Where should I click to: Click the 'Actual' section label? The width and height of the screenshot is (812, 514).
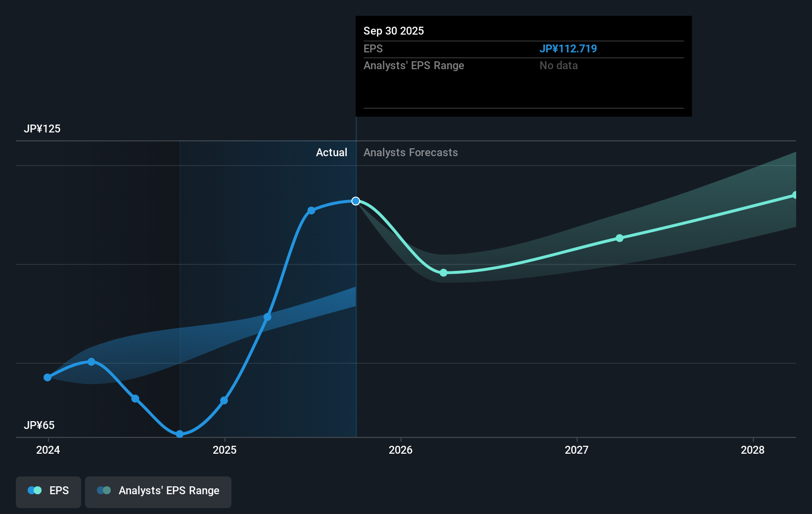(332, 152)
